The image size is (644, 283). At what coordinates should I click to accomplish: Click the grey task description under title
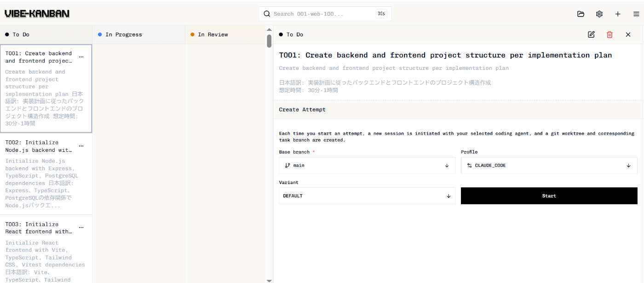coord(394,68)
